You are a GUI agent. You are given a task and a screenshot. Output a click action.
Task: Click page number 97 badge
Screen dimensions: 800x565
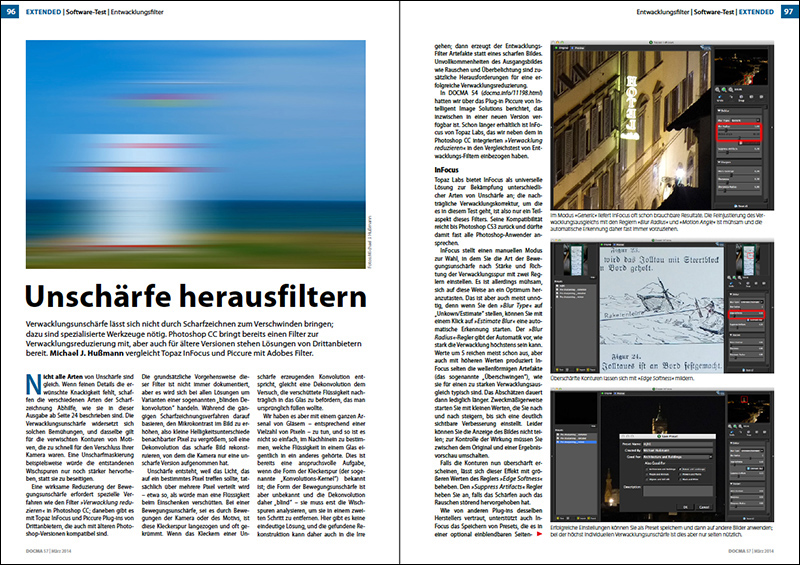[x=789, y=11]
